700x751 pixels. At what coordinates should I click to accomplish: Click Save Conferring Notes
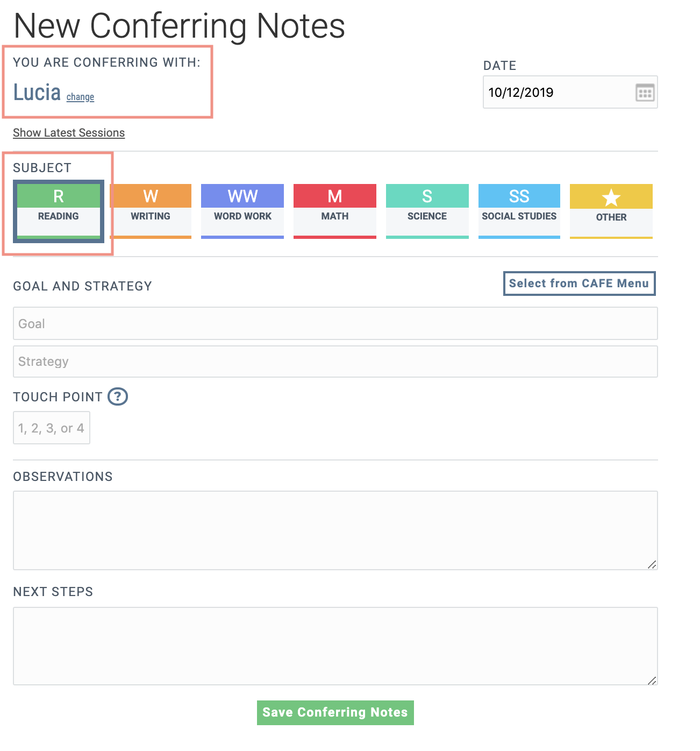pos(334,712)
